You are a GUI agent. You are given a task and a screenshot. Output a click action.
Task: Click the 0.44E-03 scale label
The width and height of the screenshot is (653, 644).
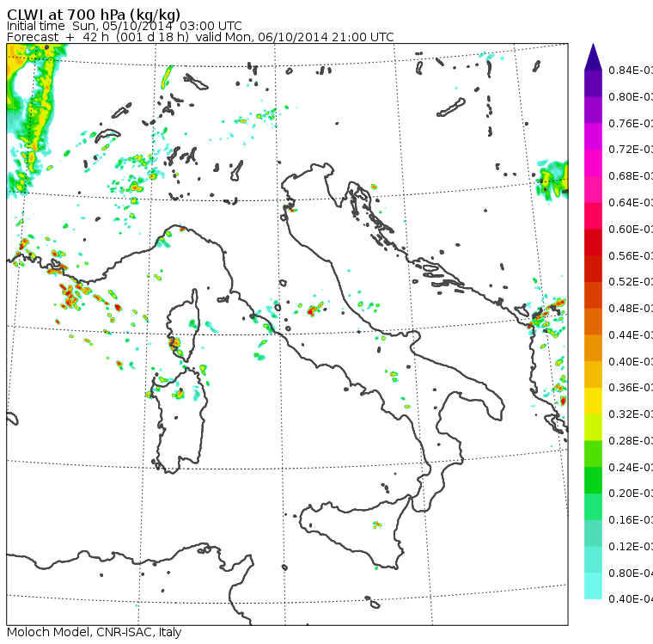tap(631, 335)
